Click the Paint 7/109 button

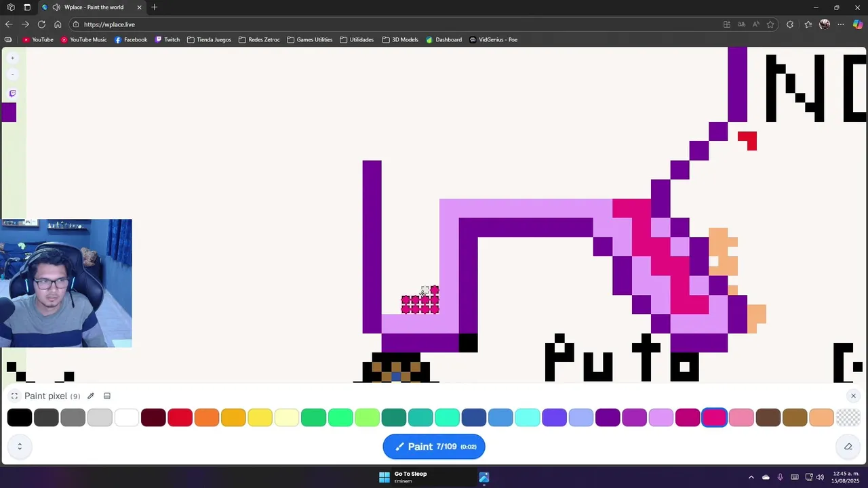click(x=434, y=447)
